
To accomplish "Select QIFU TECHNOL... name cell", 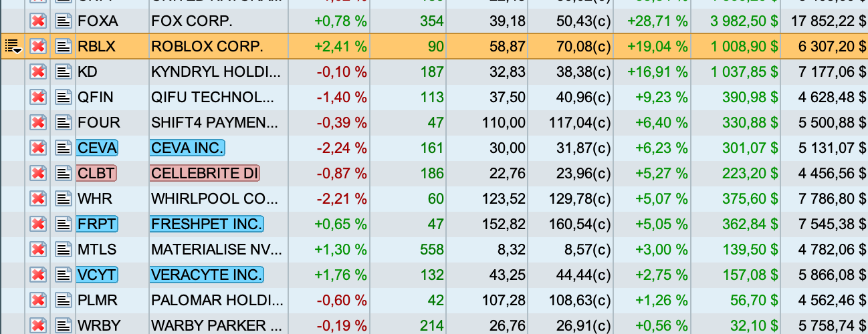I will pos(218,98).
